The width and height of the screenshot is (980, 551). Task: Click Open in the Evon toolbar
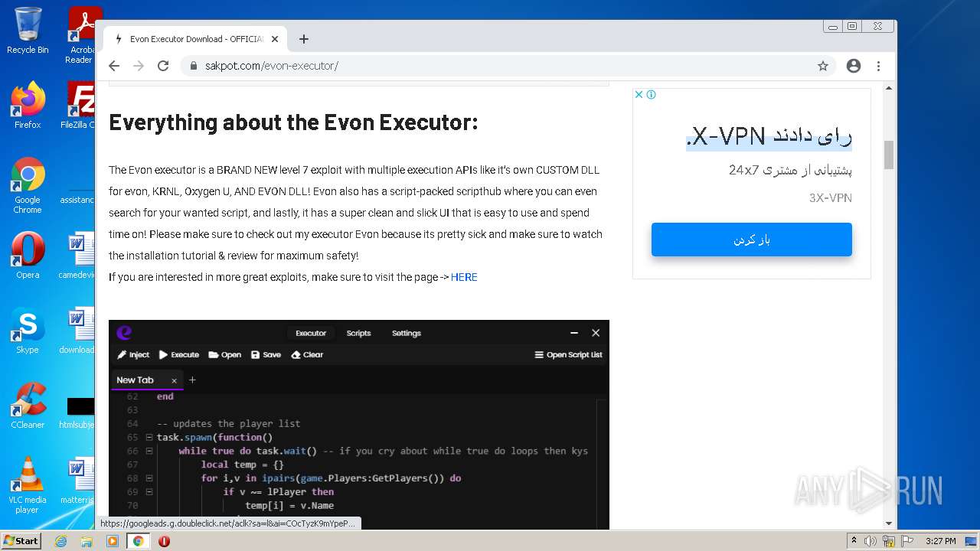(225, 354)
